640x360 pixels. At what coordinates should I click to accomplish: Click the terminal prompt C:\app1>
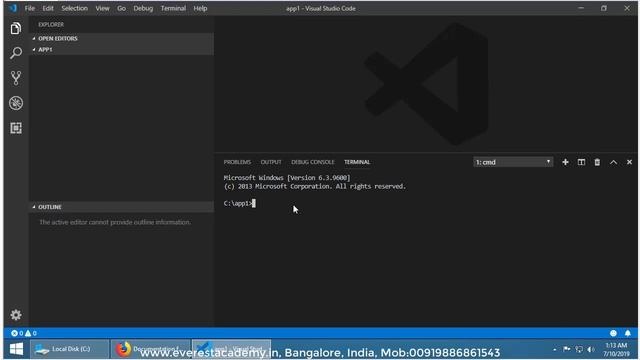(238, 203)
